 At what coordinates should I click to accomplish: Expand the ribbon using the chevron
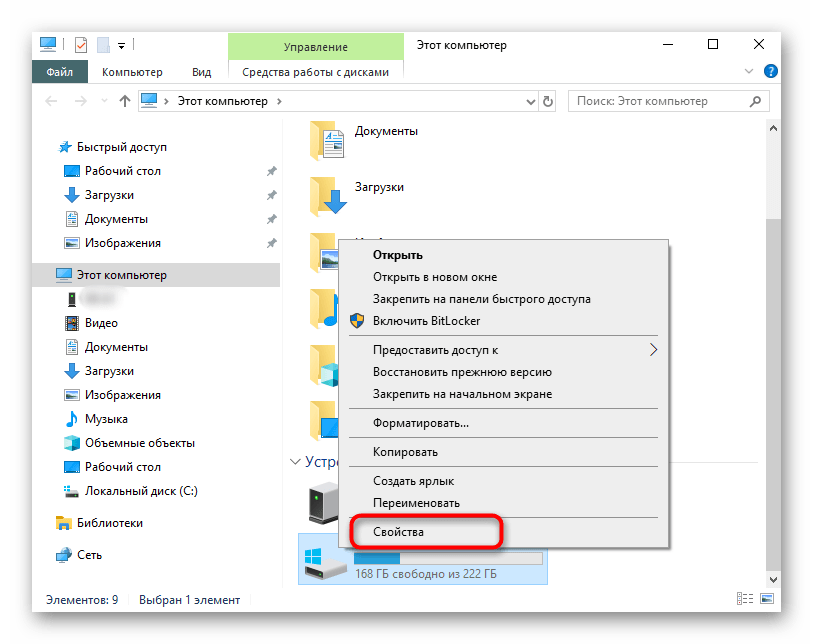(750, 72)
